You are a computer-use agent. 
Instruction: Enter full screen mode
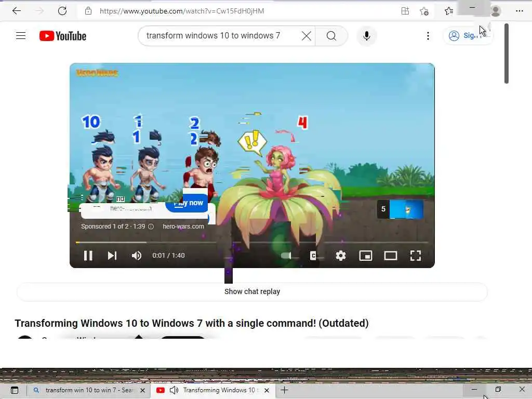(416, 256)
